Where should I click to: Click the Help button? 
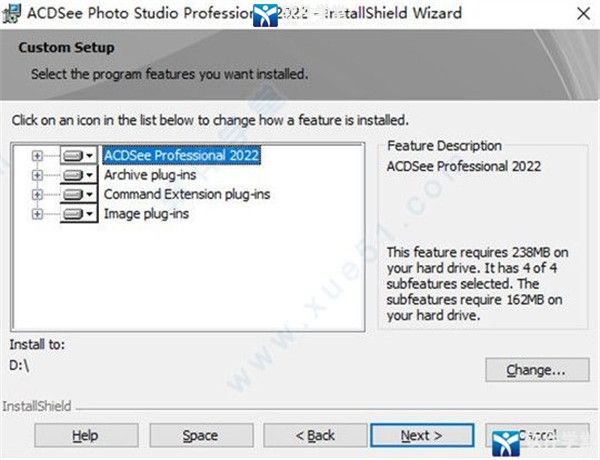coord(86,436)
